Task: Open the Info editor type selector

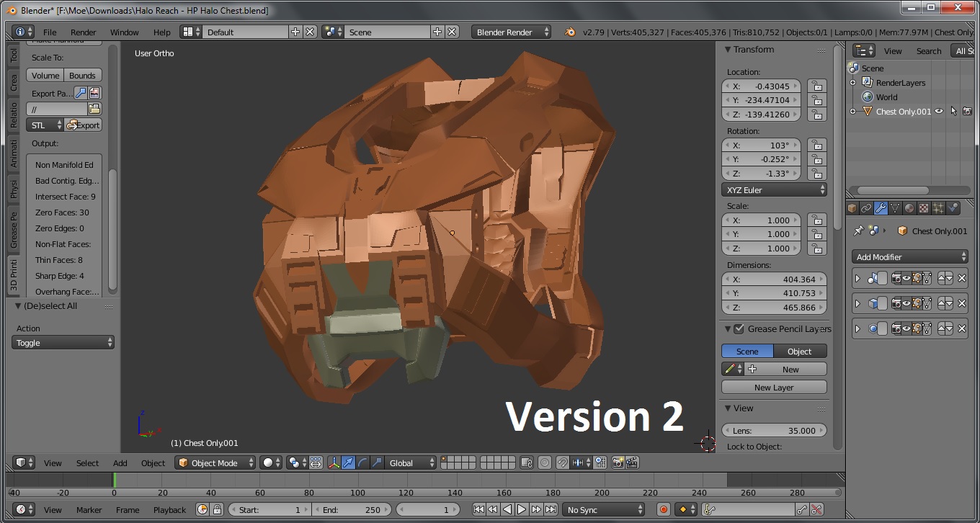Action: click(x=23, y=32)
